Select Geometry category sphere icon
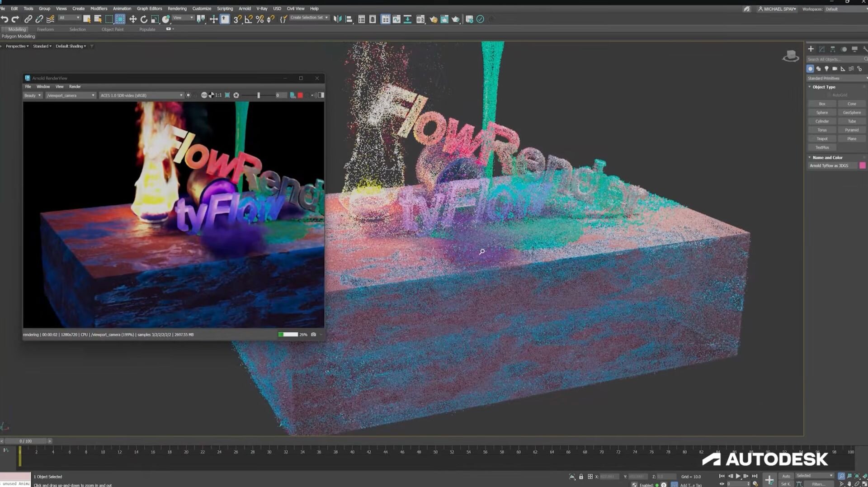 tap(810, 69)
